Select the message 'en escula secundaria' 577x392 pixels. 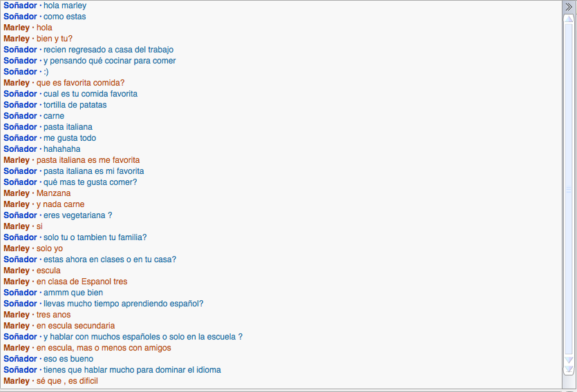[x=75, y=326]
